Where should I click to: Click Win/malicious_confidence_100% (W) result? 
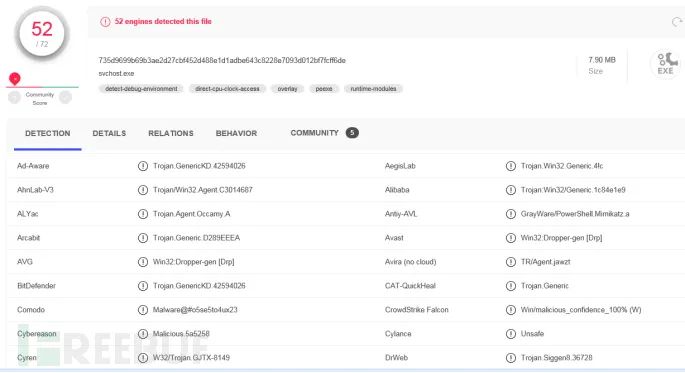(x=581, y=310)
